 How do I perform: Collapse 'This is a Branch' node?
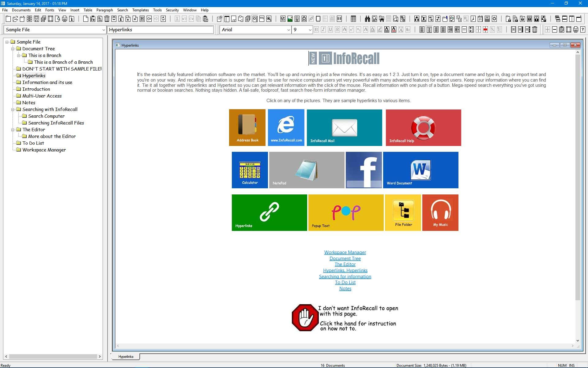click(19, 56)
